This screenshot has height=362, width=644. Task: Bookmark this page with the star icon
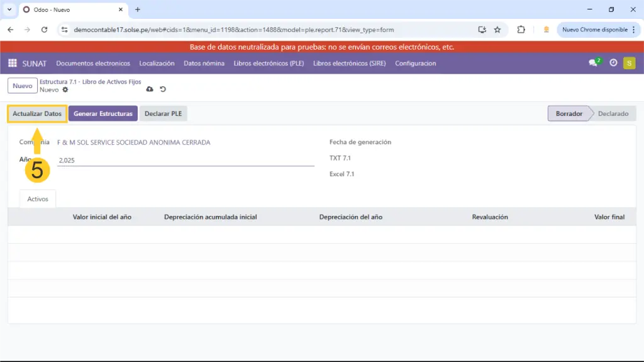497,30
